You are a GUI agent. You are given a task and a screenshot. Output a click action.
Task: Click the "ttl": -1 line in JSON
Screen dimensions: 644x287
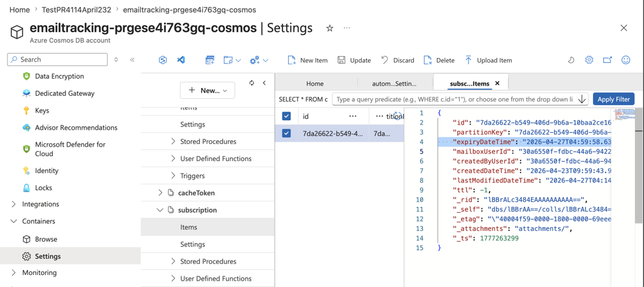pyautogui.click(x=472, y=190)
